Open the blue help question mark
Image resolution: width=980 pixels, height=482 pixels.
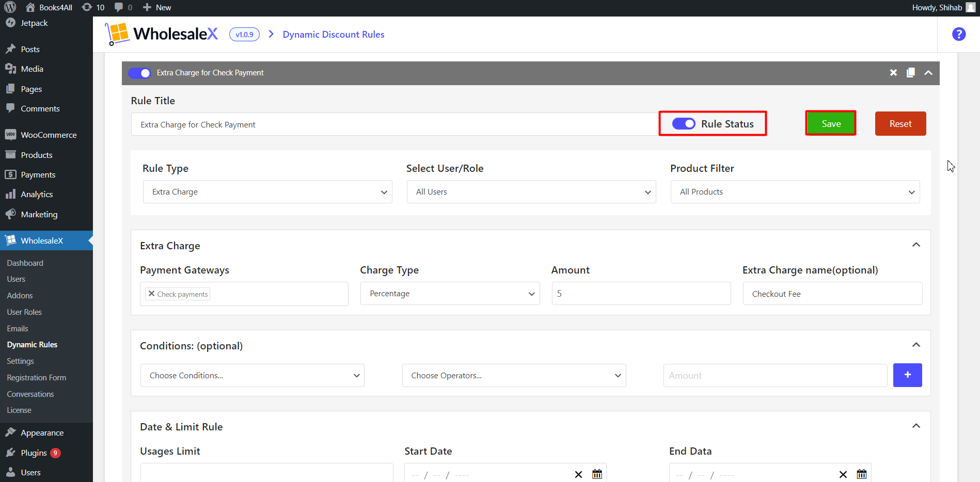coord(959,34)
